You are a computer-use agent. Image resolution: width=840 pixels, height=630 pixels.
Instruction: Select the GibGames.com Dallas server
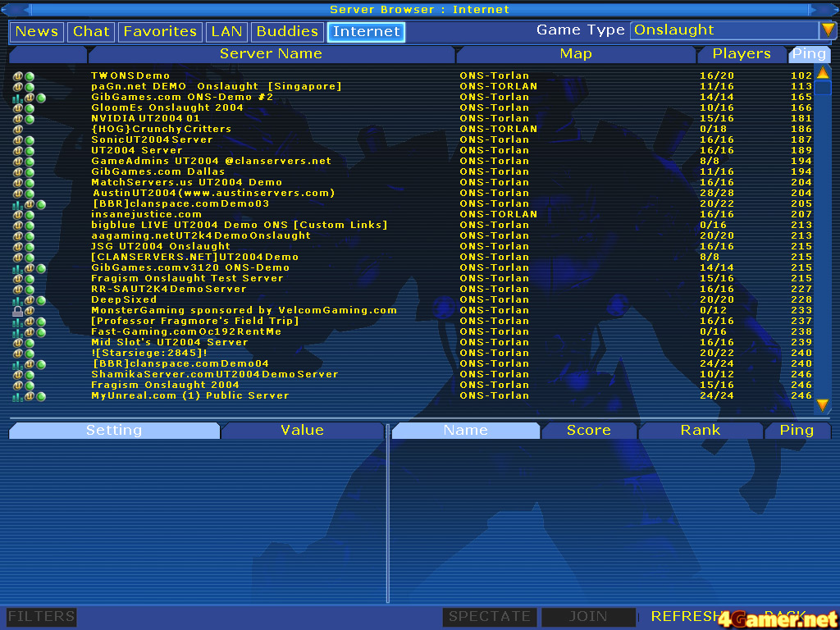[x=413, y=172]
